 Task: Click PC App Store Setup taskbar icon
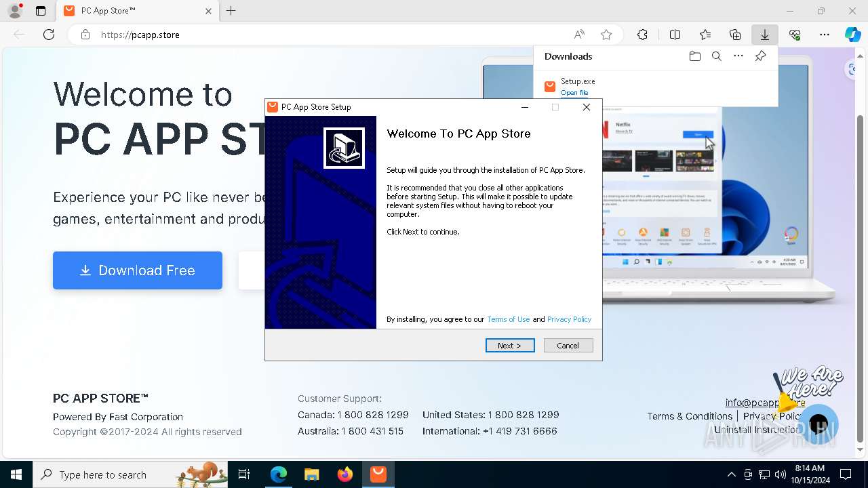click(378, 474)
